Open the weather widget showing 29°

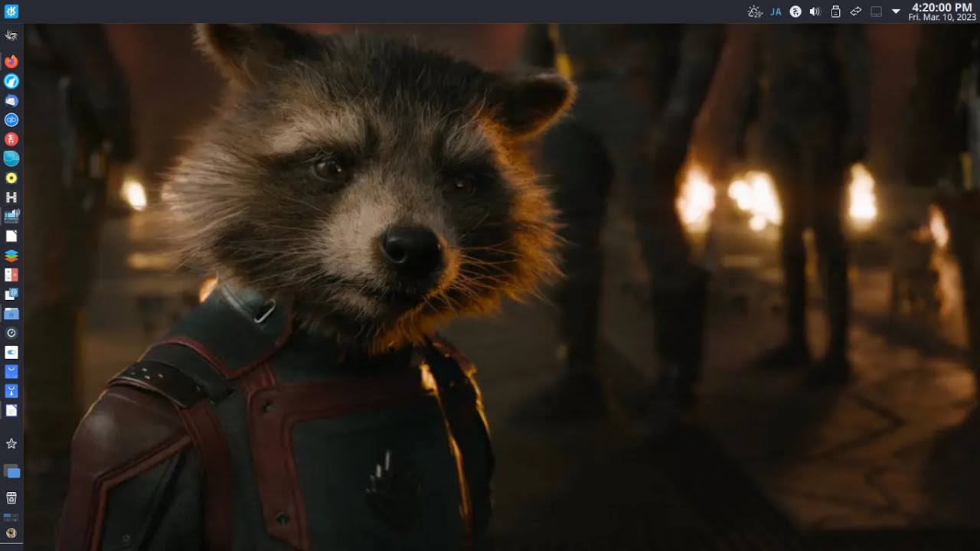(755, 11)
